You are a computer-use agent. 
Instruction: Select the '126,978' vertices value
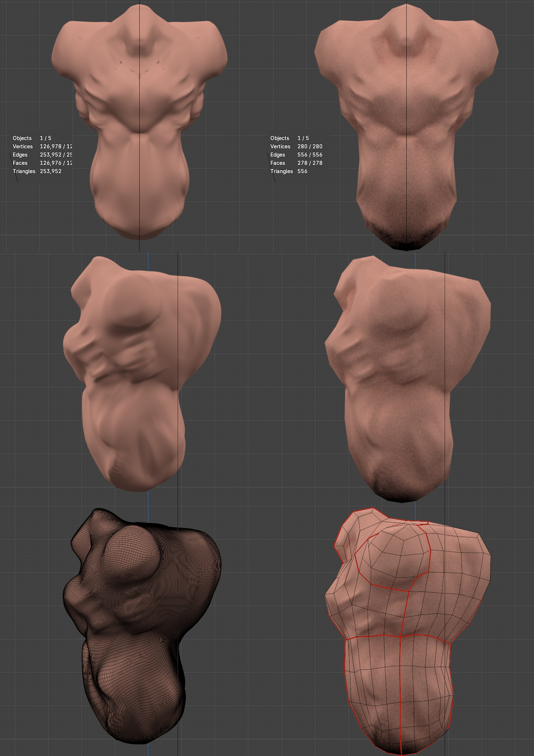point(50,146)
